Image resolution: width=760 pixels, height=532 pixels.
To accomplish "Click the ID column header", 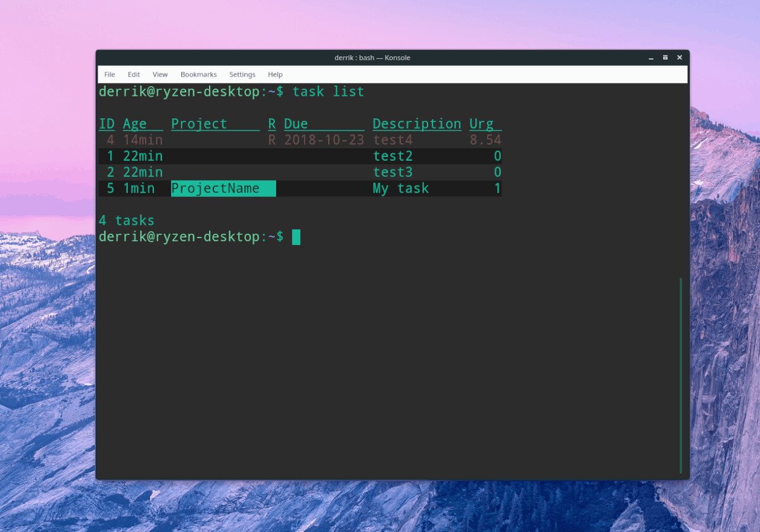I will pyautogui.click(x=107, y=124).
